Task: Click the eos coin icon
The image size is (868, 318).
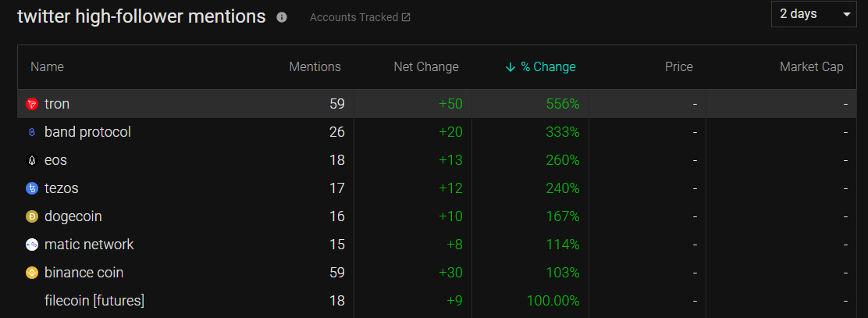Action: pyautogui.click(x=31, y=161)
